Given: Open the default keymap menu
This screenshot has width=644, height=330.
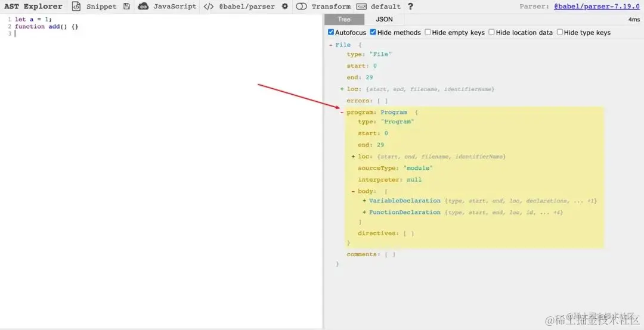Looking at the screenshot, I should 386,7.
